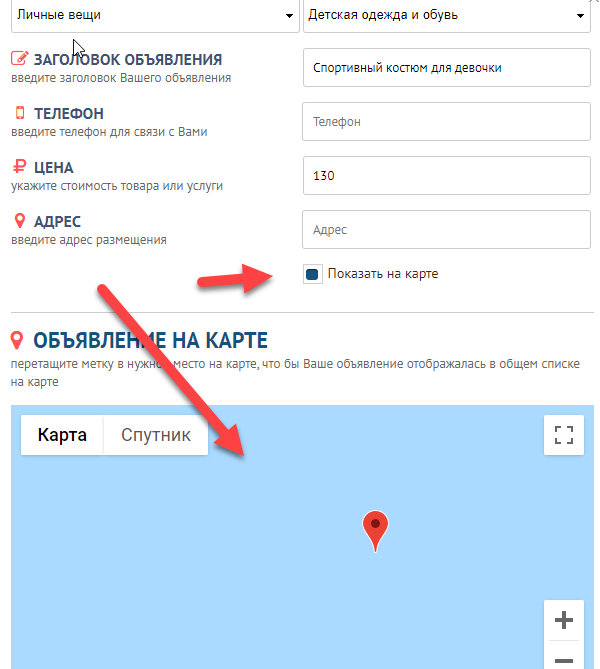Switch to the Спутник satellite tab

(x=156, y=435)
